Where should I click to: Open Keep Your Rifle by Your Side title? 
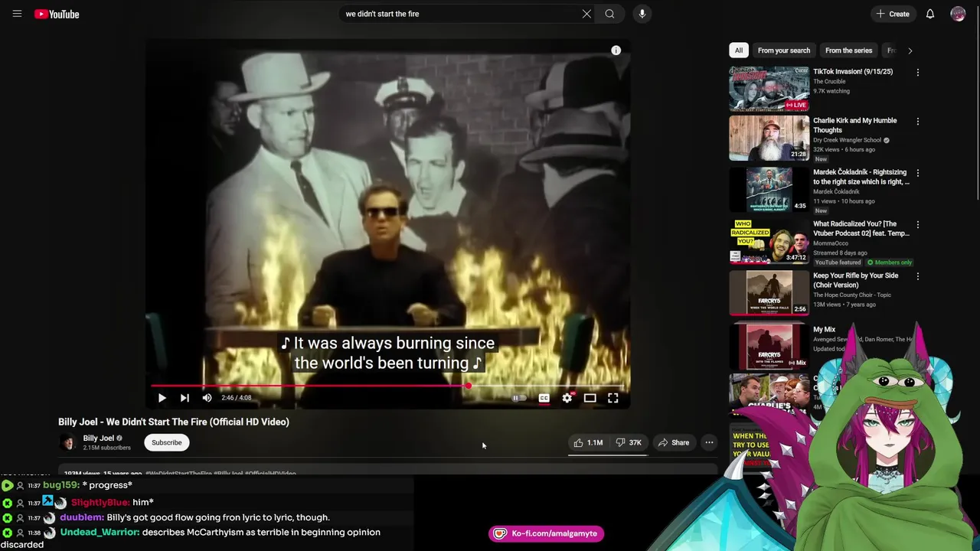855,280
